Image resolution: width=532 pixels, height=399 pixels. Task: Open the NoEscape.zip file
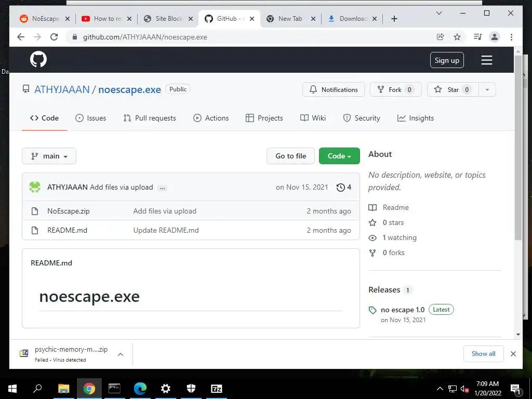click(x=69, y=211)
